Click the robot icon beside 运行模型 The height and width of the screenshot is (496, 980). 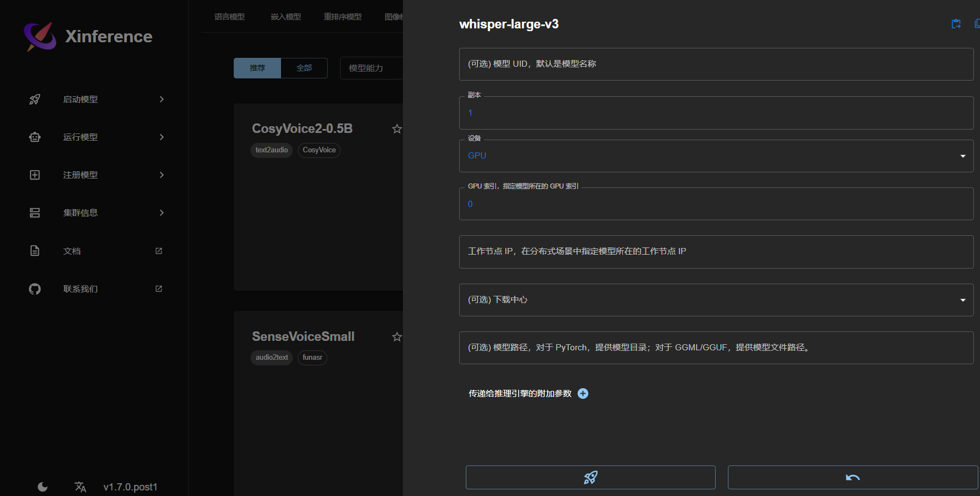point(35,137)
